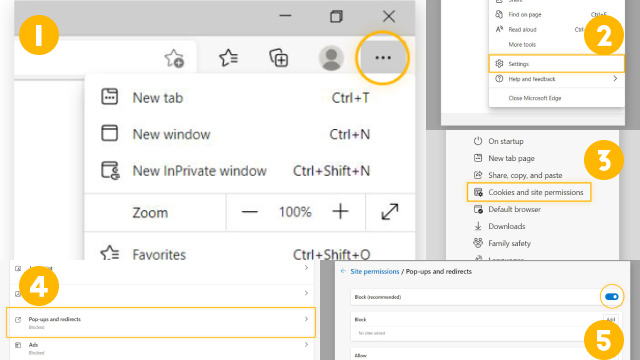Expand the Help and feedback submenu arrow
640x360 pixels.
pyautogui.click(x=615, y=79)
